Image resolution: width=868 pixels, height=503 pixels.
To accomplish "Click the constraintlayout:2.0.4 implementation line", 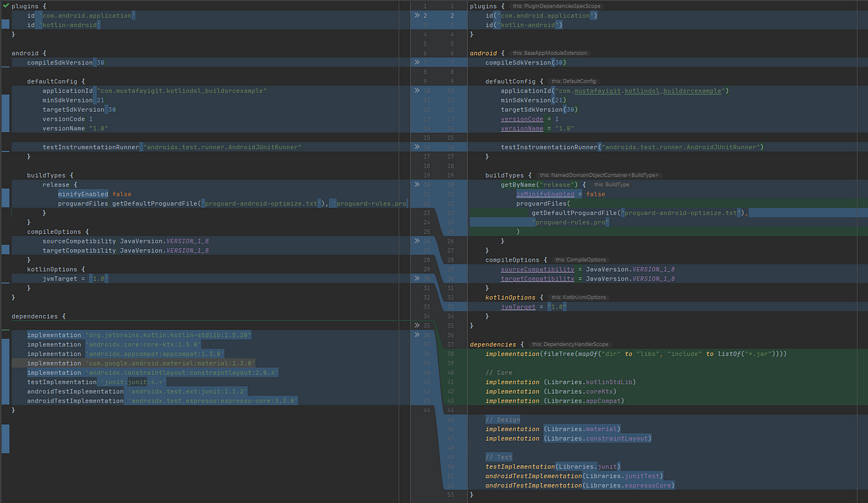I will pos(153,373).
